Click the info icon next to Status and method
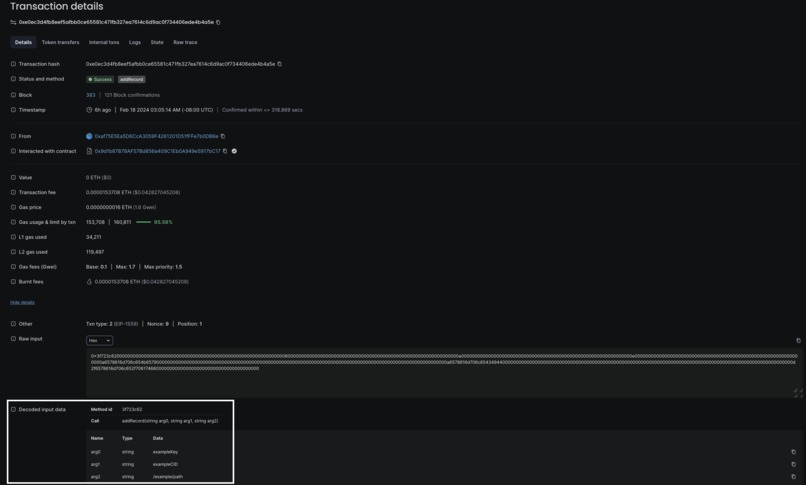Image resolution: width=806 pixels, height=485 pixels. 13,79
